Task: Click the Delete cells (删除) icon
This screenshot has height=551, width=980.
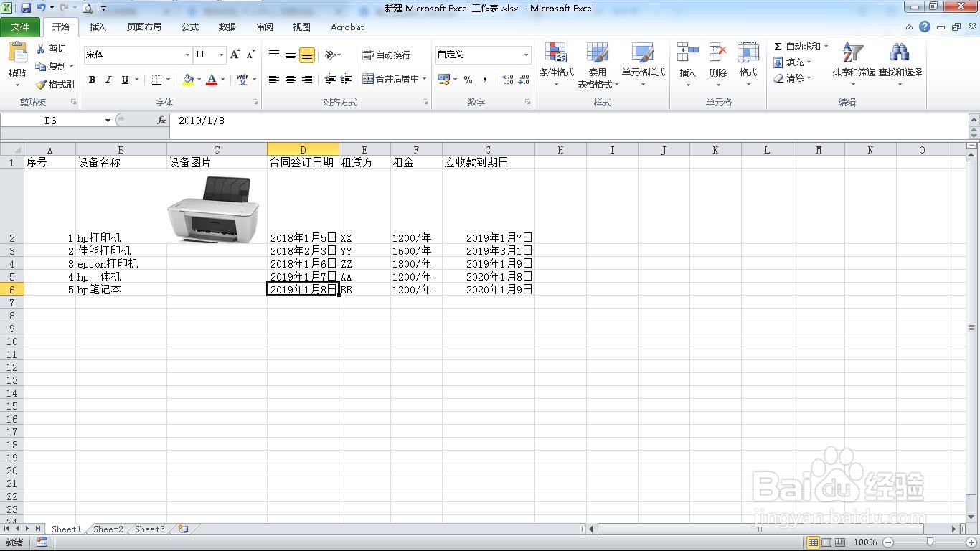Action: [717, 53]
